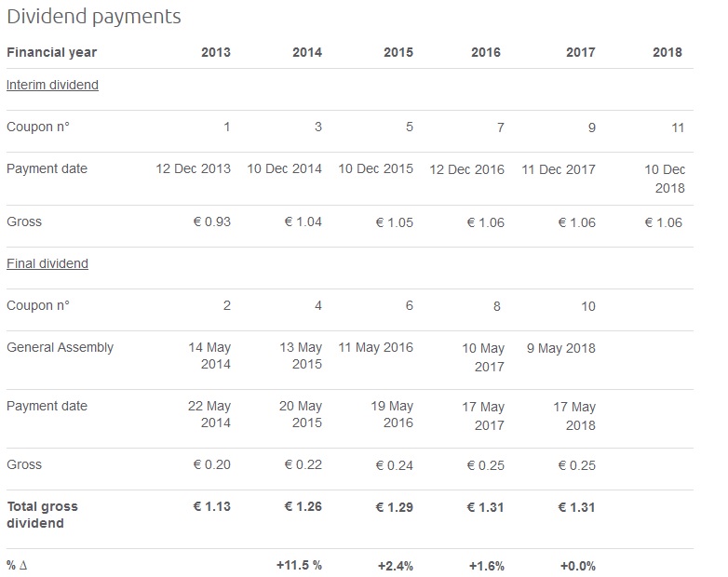The width and height of the screenshot is (728, 577).
Task: Click the Total gross dividend row label
Action: [42, 515]
